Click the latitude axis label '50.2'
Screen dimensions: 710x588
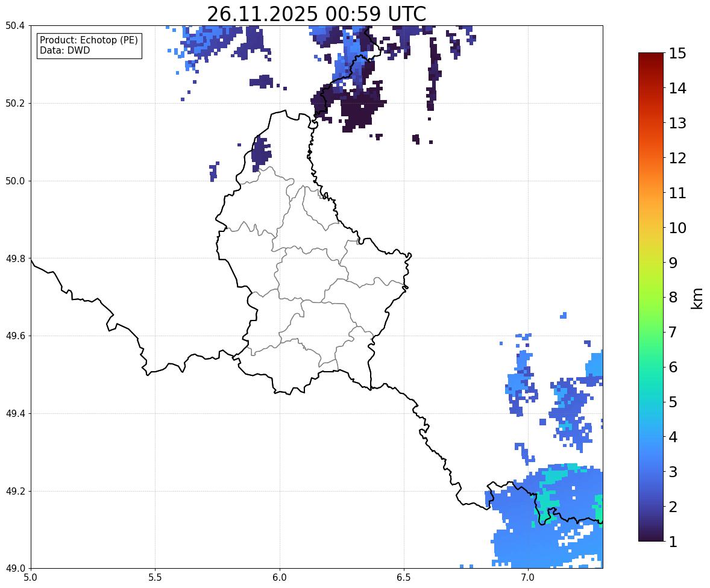pyautogui.click(x=15, y=103)
